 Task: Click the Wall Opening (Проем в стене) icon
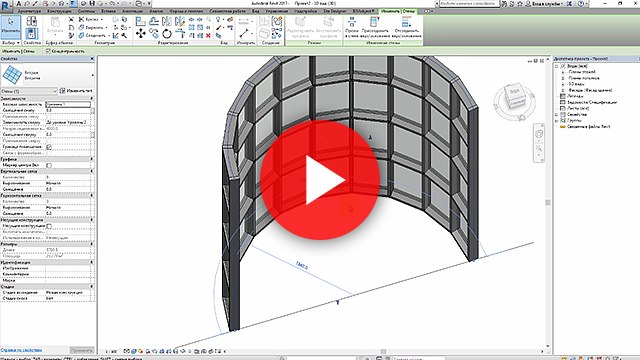pos(352,27)
